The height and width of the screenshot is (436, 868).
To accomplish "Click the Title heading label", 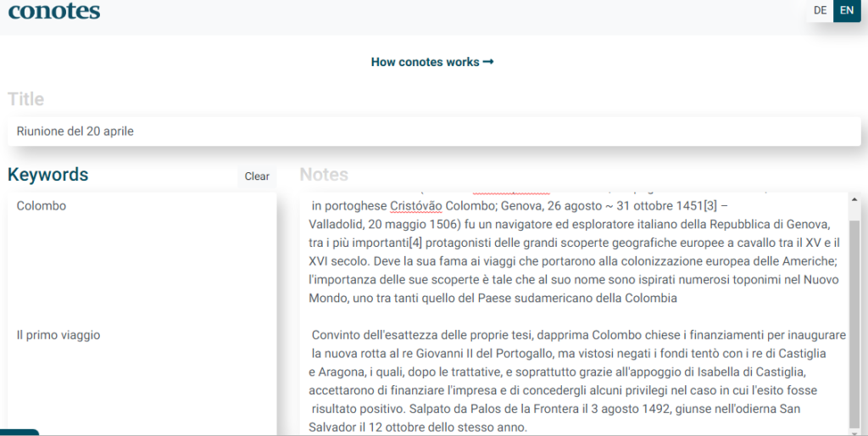I will point(26,99).
